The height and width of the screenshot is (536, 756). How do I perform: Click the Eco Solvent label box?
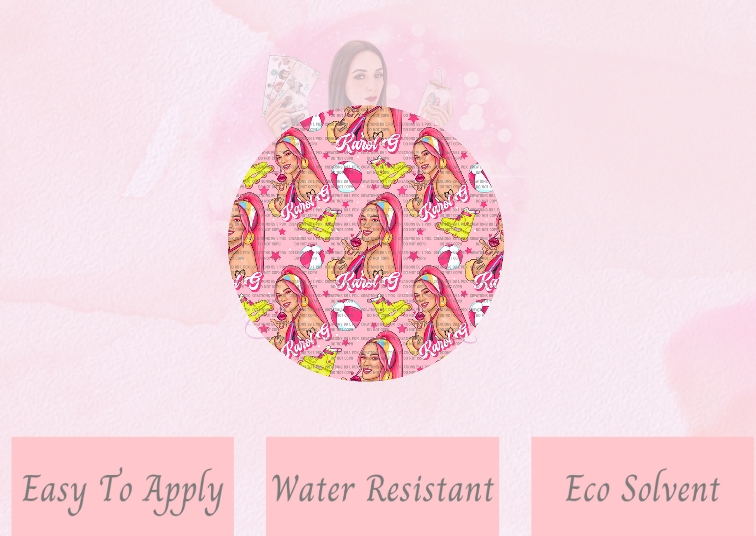(642, 486)
